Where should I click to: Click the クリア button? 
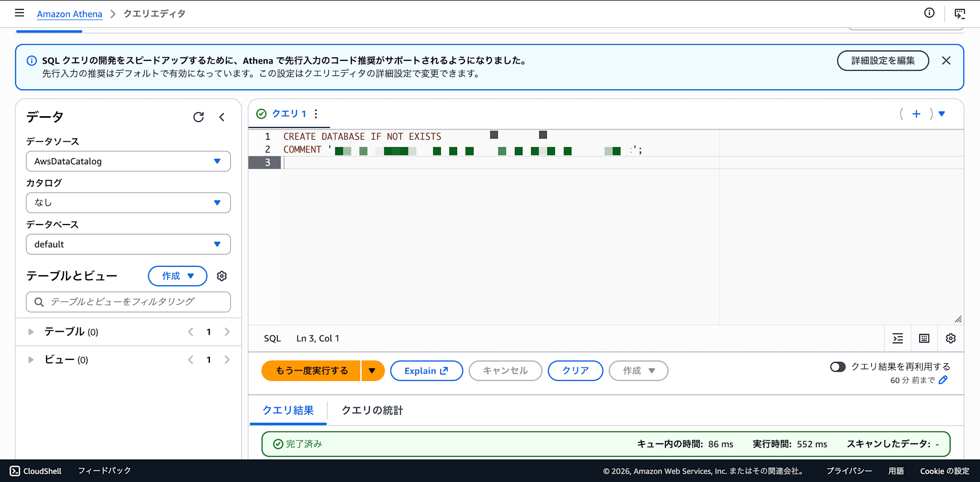(575, 371)
